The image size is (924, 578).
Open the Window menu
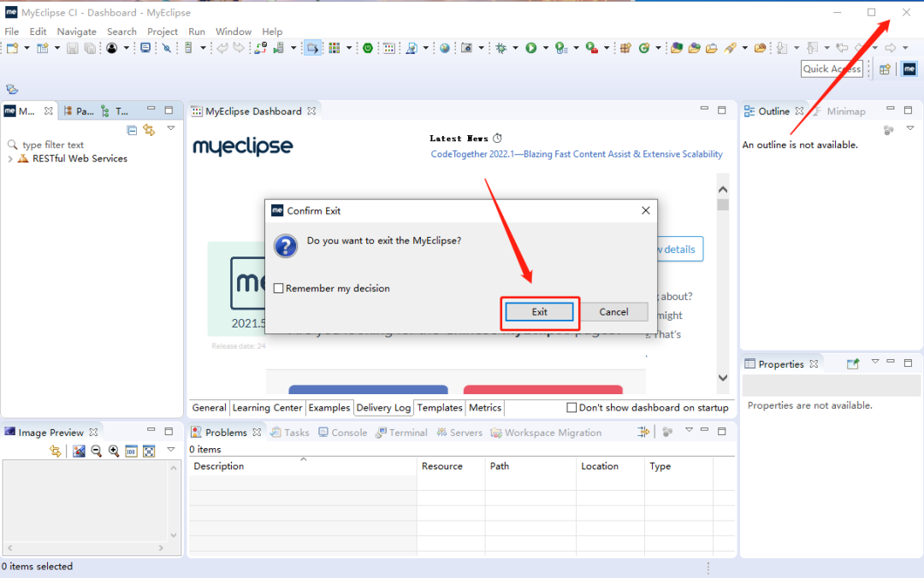pyautogui.click(x=234, y=32)
